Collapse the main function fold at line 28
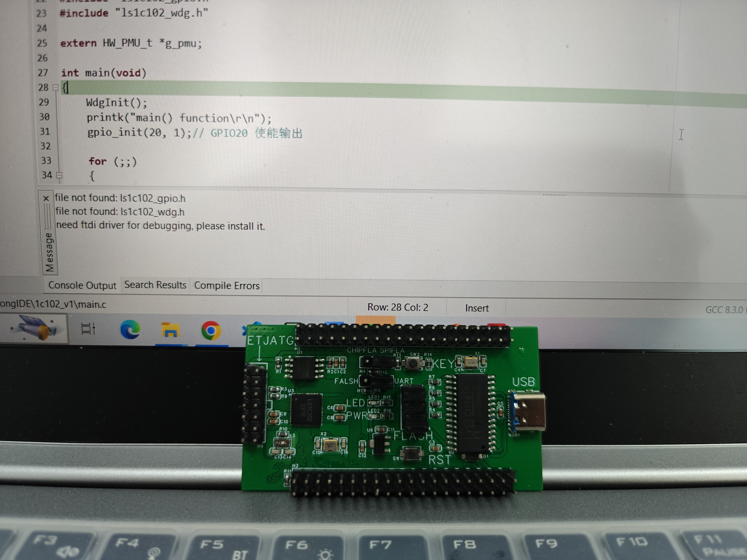This screenshot has height=560, width=747. pos(56,88)
